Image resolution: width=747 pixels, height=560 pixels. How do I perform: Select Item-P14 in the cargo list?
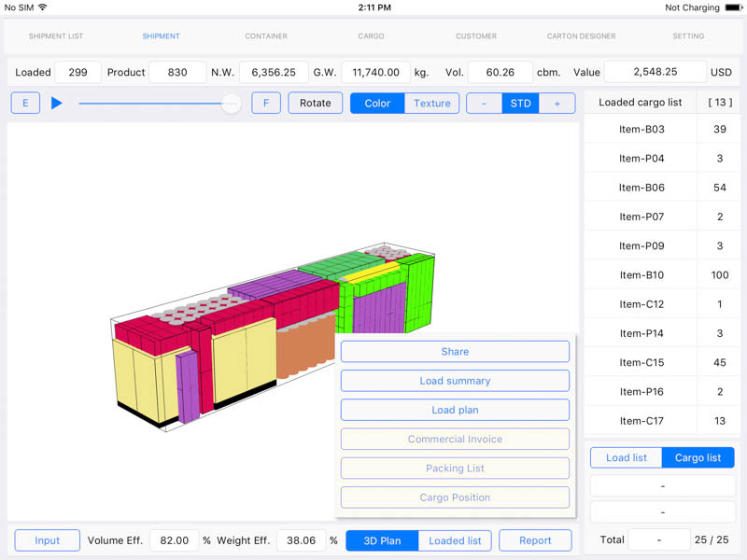click(662, 333)
